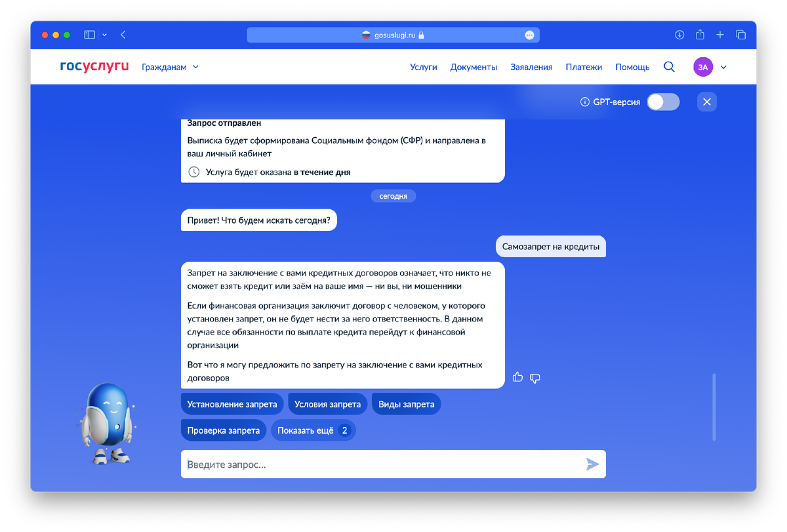
Task: Open the search on Госуслуги
Action: [x=669, y=66]
